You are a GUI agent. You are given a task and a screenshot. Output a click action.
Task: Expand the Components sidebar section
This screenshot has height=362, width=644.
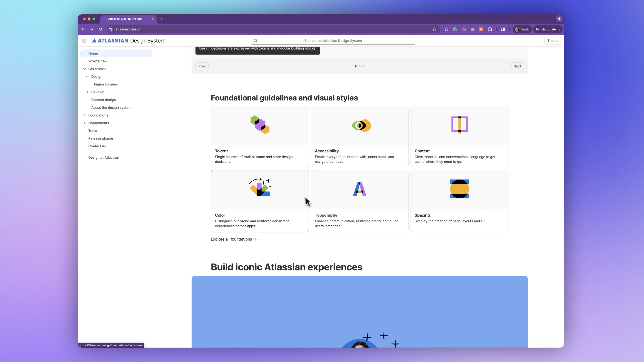point(84,123)
